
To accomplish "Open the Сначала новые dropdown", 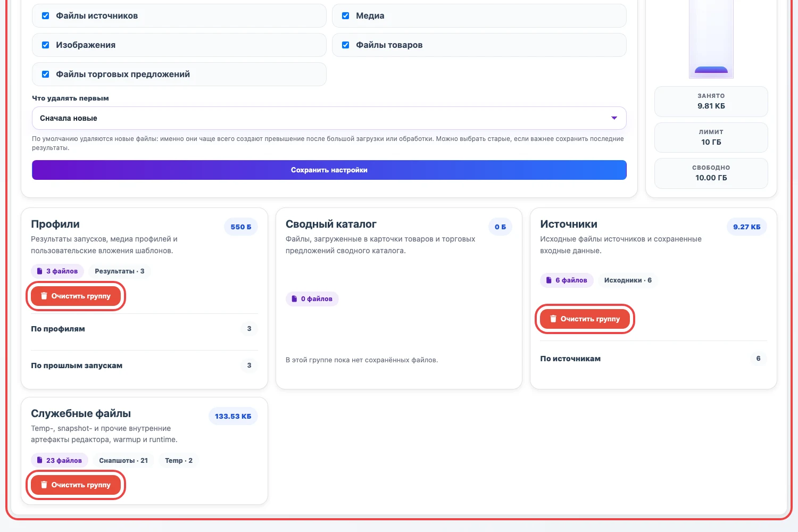I will (x=329, y=118).
